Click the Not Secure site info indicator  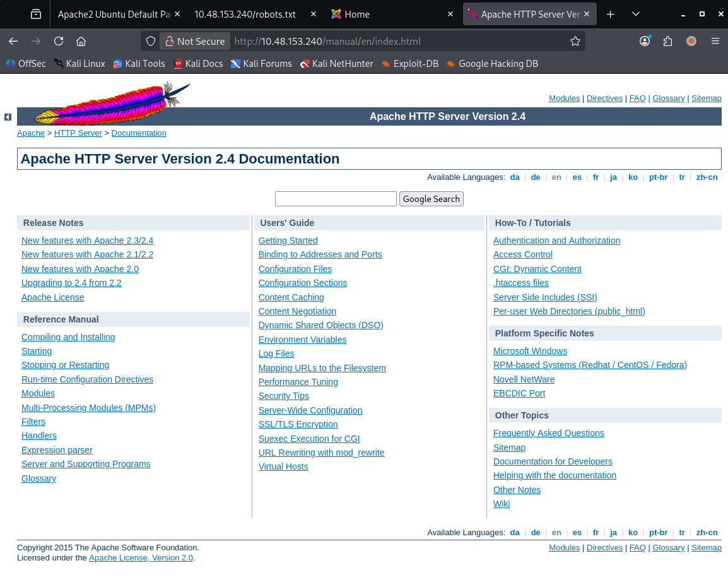[195, 41]
